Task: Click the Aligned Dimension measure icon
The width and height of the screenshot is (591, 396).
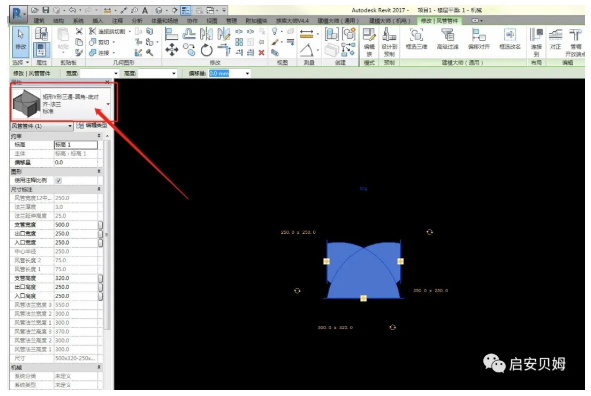Action: point(306,34)
